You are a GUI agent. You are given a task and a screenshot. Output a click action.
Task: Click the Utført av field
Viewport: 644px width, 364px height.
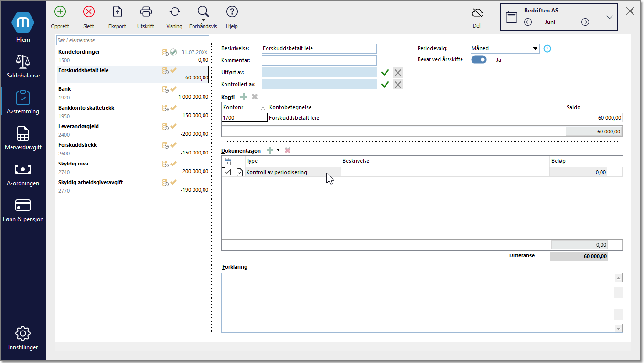[x=319, y=73]
